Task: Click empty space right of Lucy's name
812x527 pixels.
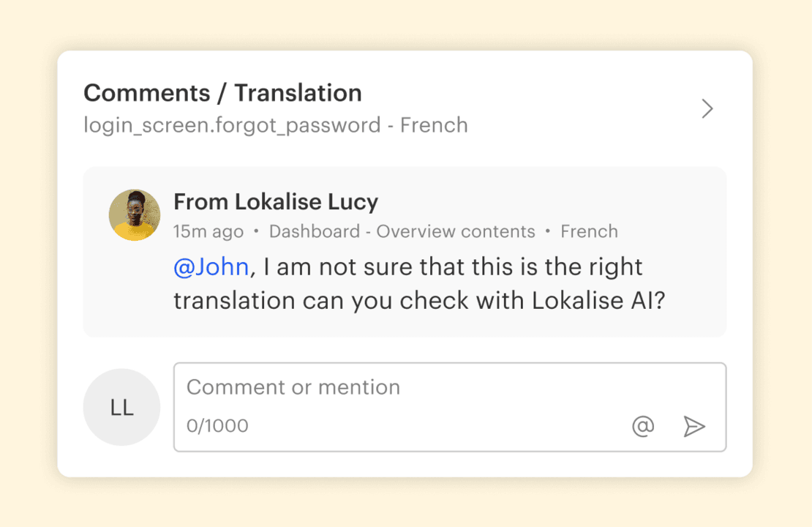Action: (x=549, y=202)
